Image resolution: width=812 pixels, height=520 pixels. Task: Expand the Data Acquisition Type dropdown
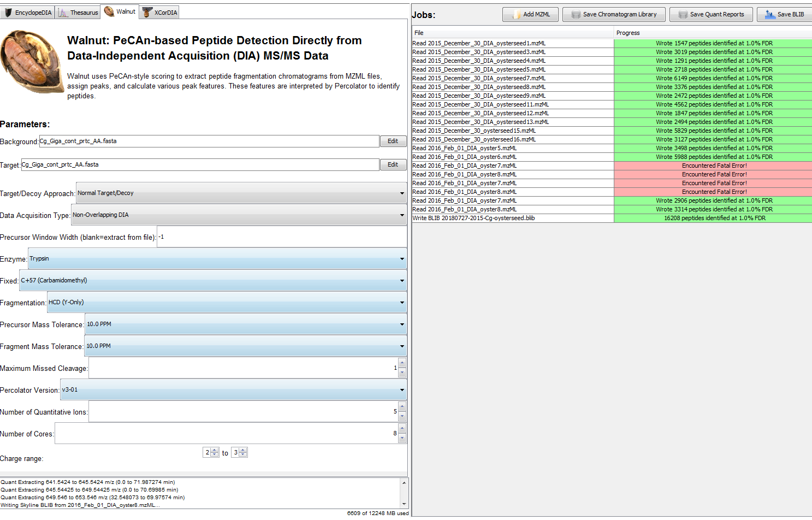239,215
